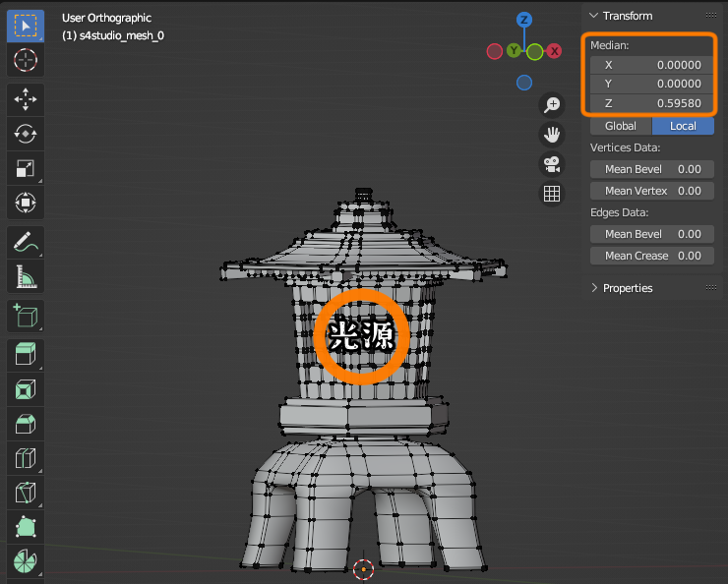The height and width of the screenshot is (584, 728).
Task: Toggle the camera view button
Action: [552, 164]
